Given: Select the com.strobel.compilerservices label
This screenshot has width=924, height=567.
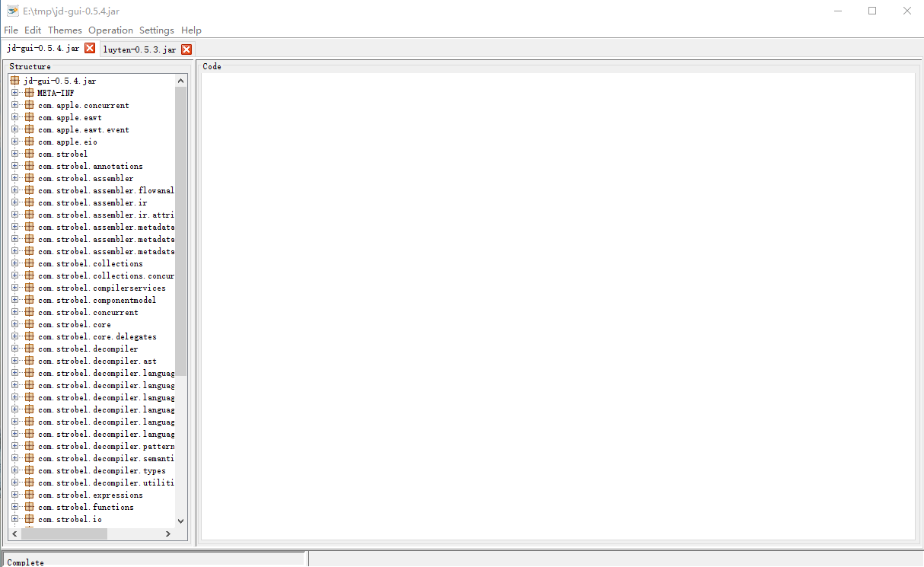Looking at the screenshot, I should [102, 288].
